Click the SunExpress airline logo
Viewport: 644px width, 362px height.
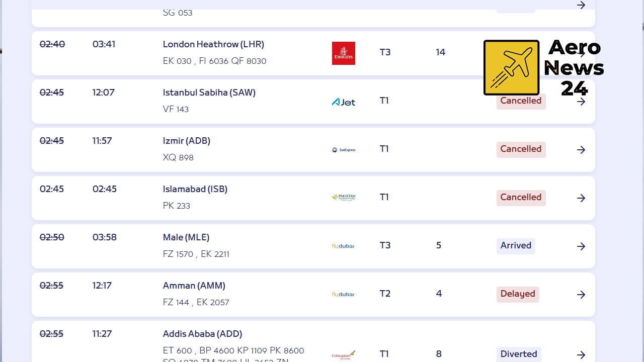[x=344, y=150]
